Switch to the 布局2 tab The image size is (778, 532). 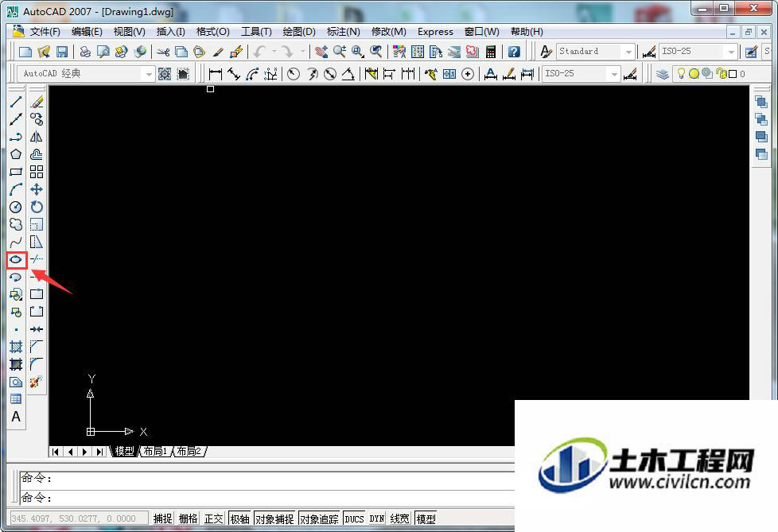click(189, 451)
